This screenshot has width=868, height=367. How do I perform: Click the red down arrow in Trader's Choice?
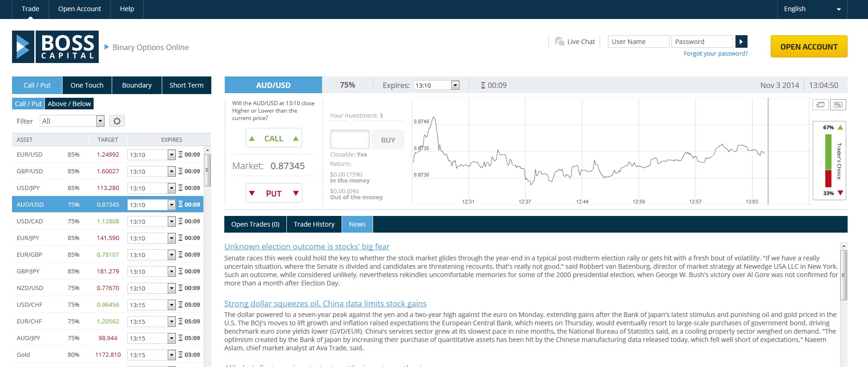pyautogui.click(x=841, y=193)
